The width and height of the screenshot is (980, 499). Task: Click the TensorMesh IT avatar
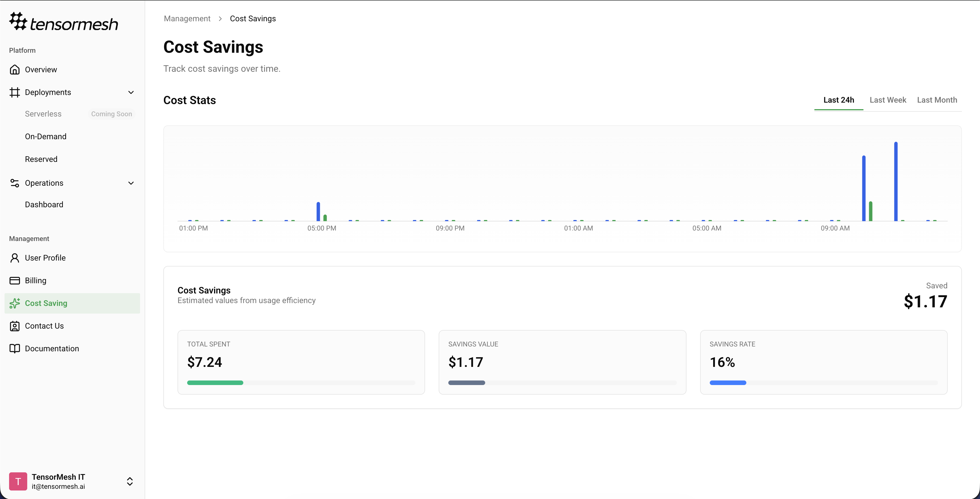pyautogui.click(x=18, y=481)
